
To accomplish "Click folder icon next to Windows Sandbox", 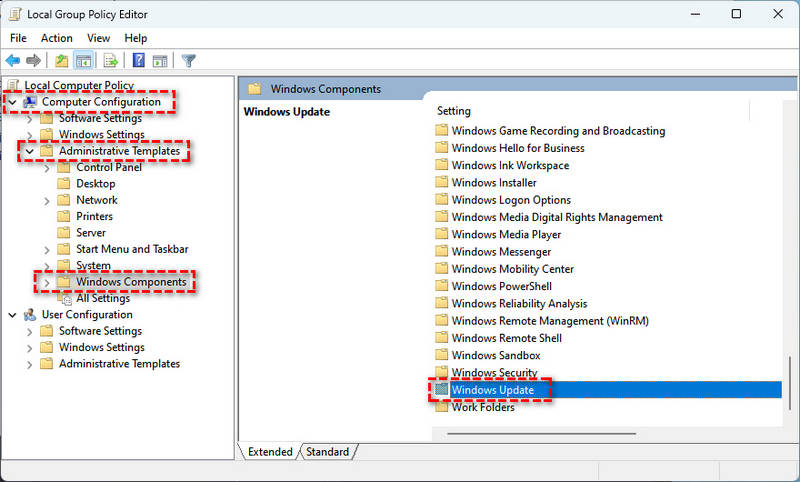I will (x=441, y=355).
